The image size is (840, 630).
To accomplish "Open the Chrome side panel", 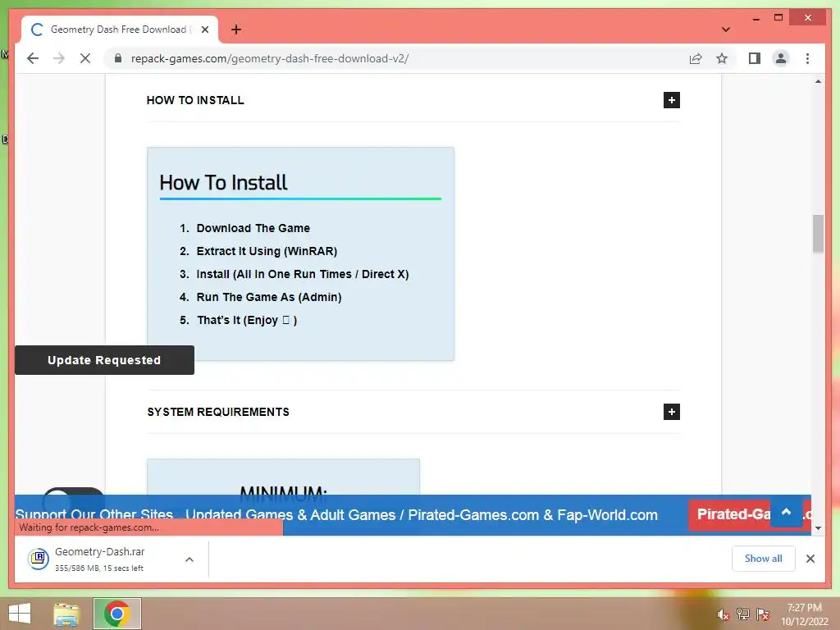I will pos(755,58).
